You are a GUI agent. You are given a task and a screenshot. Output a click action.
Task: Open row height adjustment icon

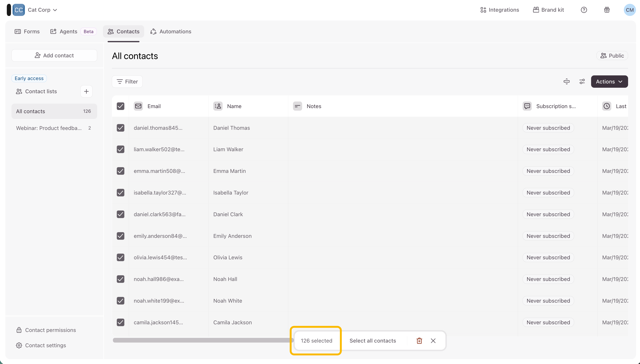[566, 82]
